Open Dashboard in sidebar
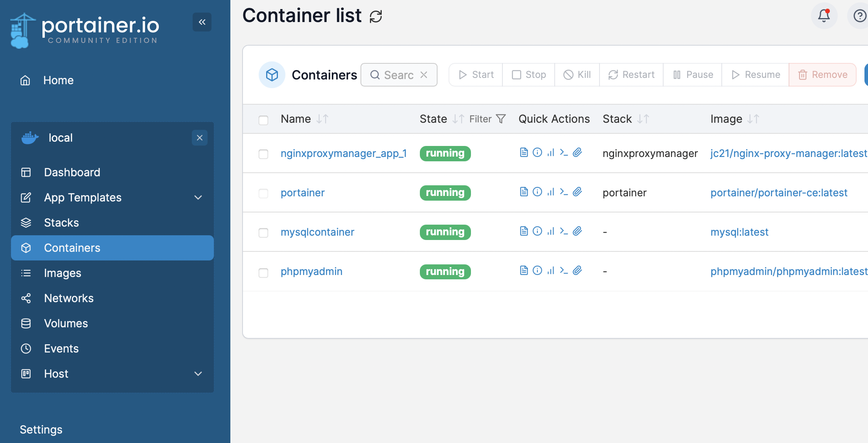This screenshot has width=868, height=443. tap(112, 172)
